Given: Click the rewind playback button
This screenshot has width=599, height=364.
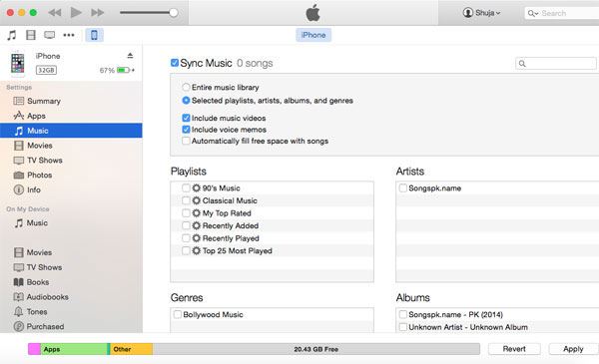Looking at the screenshot, I should 55,13.
